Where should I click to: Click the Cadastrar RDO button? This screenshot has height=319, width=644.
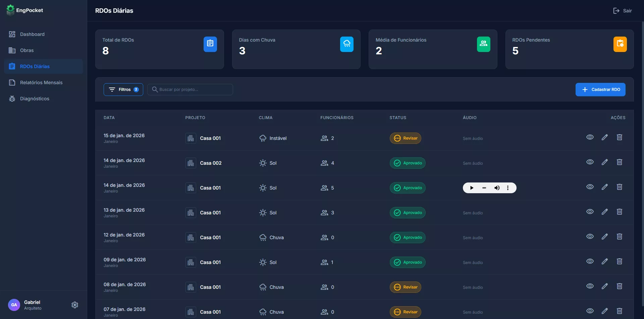coord(600,90)
